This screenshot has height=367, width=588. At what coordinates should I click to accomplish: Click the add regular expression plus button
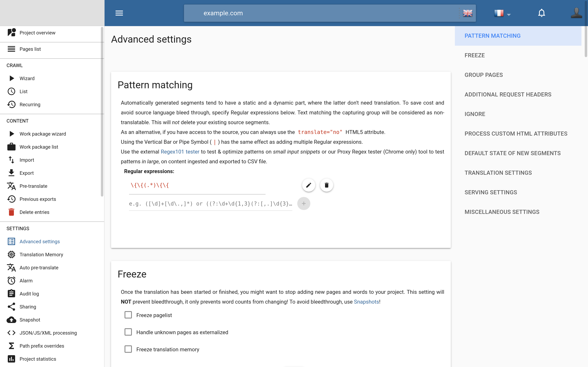(304, 203)
